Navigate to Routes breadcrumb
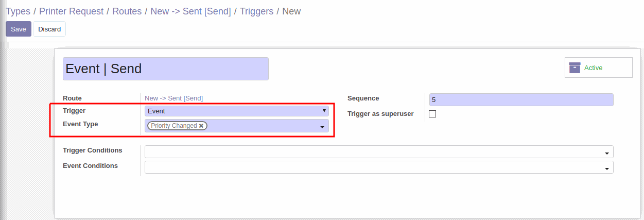644x220 pixels. [127, 11]
